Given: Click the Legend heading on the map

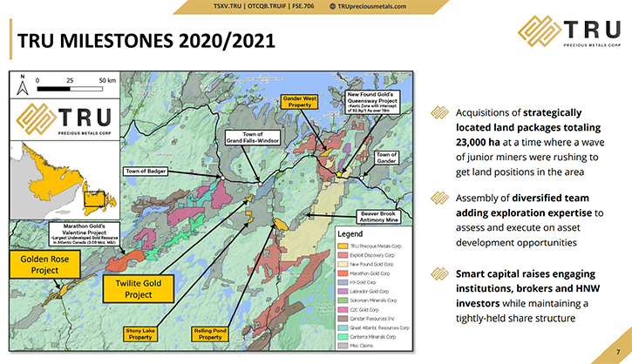Looking at the screenshot, I should pyautogui.click(x=350, y=234).
